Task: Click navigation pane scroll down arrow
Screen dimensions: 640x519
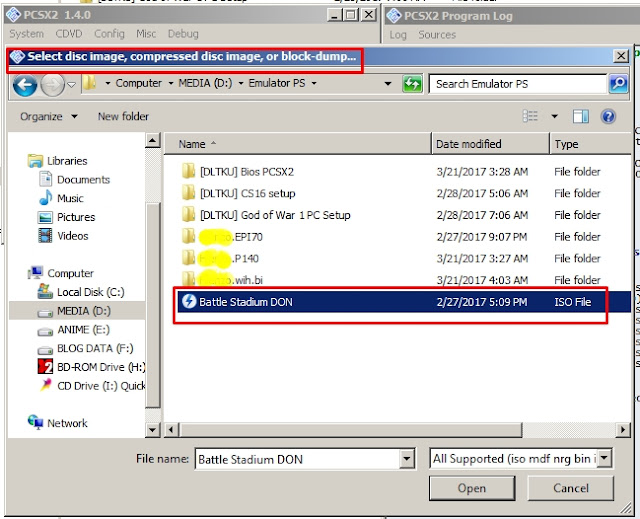Action: click(153, 430)
